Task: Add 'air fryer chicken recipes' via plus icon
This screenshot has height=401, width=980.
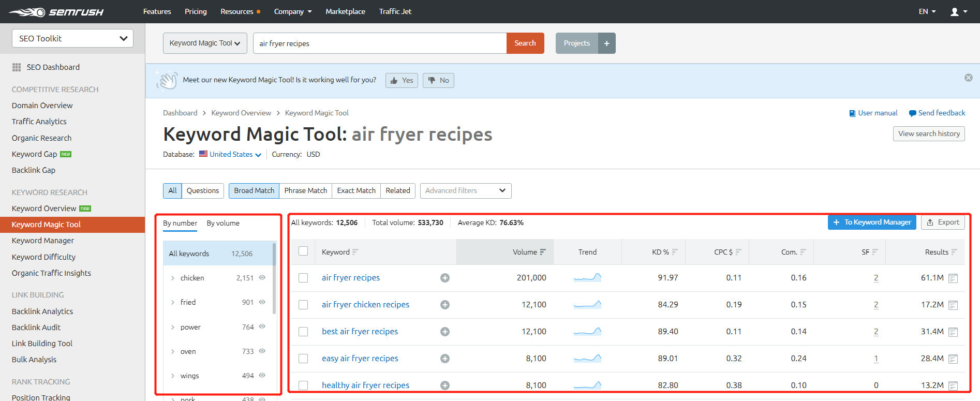Action: [444, 305]
